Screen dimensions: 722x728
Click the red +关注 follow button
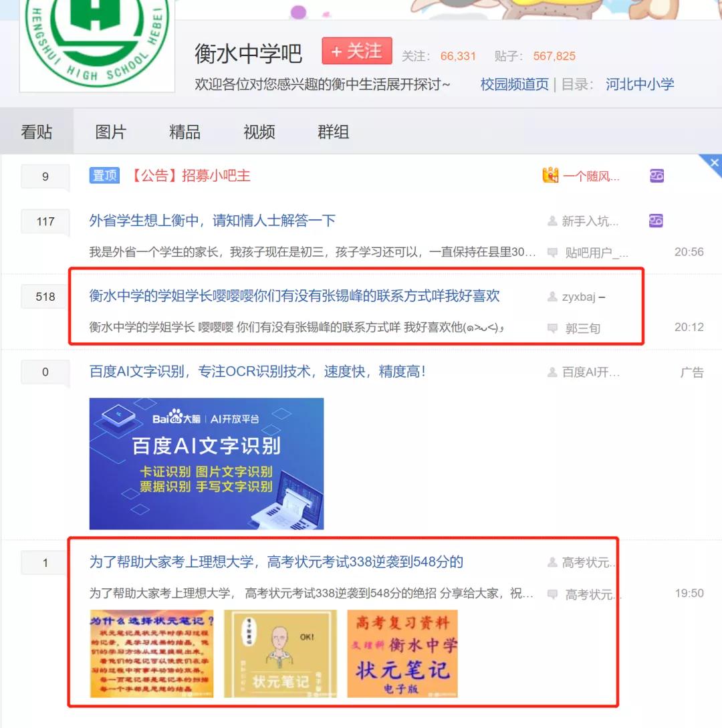356,51
